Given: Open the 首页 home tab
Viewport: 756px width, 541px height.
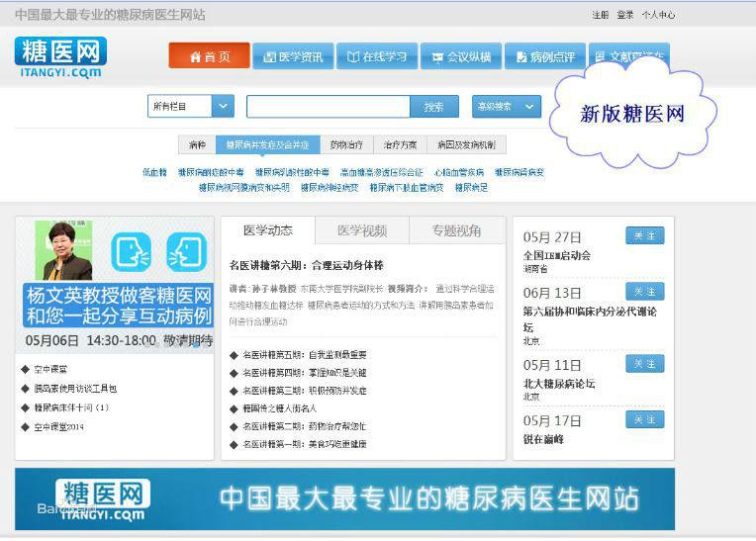Looking at the screenshot, I should (209, 56).
